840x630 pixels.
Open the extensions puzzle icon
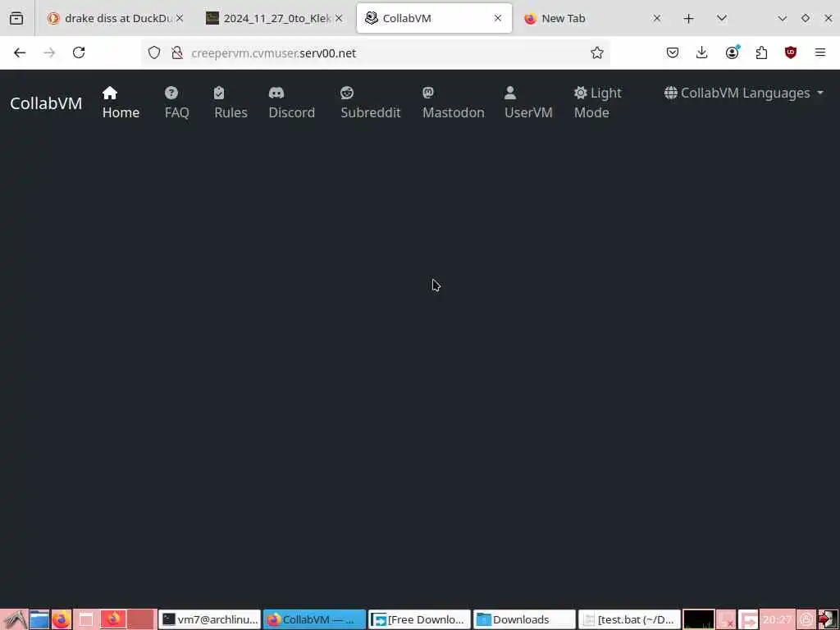[x=761, y=52]
